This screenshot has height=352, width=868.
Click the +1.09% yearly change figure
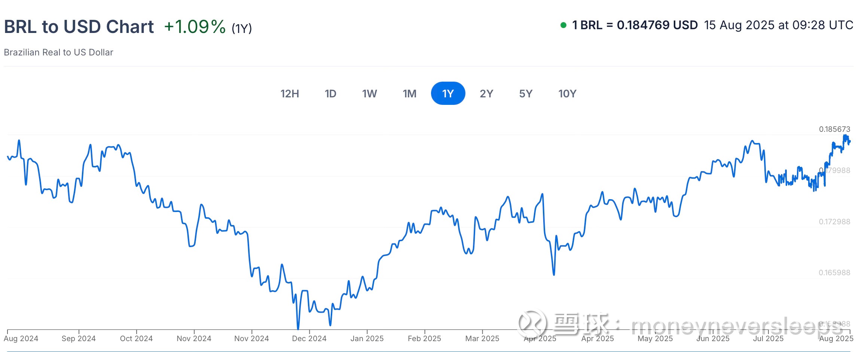coord(195,27)
